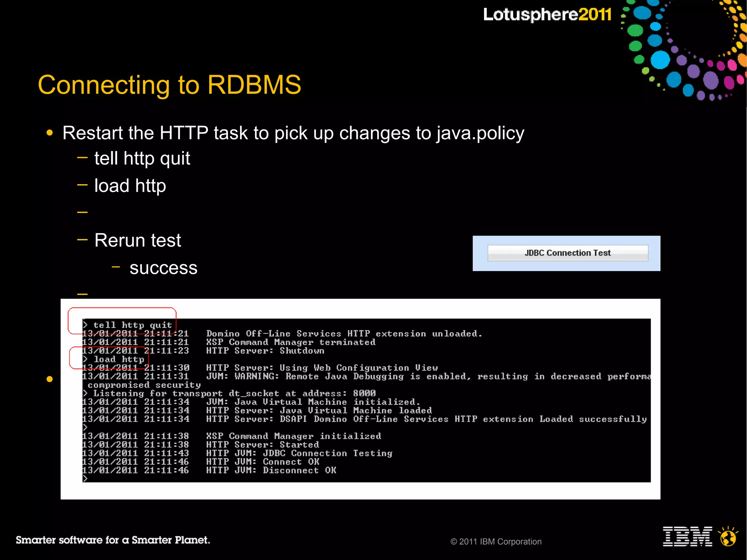Image resolution: width=747 pixels, height=560 pixels.
Task: Select the slide title 'Connecting to RDBMS'
Action: click(170, 85)
